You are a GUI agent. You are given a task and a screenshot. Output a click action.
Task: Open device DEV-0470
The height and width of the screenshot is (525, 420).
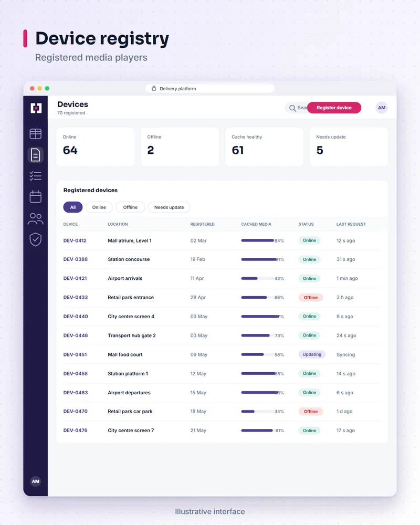coord(76,412)
